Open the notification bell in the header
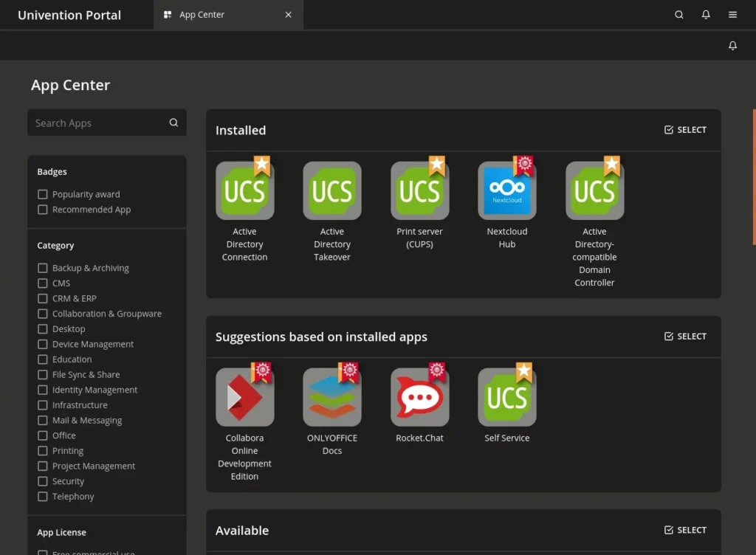The height and width of the screenshot is (555, 756). pyautogui.click(x=706, y=14)
